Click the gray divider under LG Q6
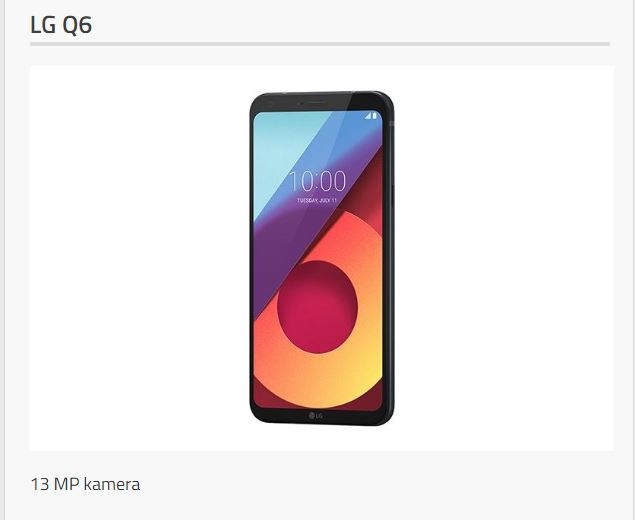Image resolution: width=635 pixels, height=520 pixels. (x=320, y=44)
